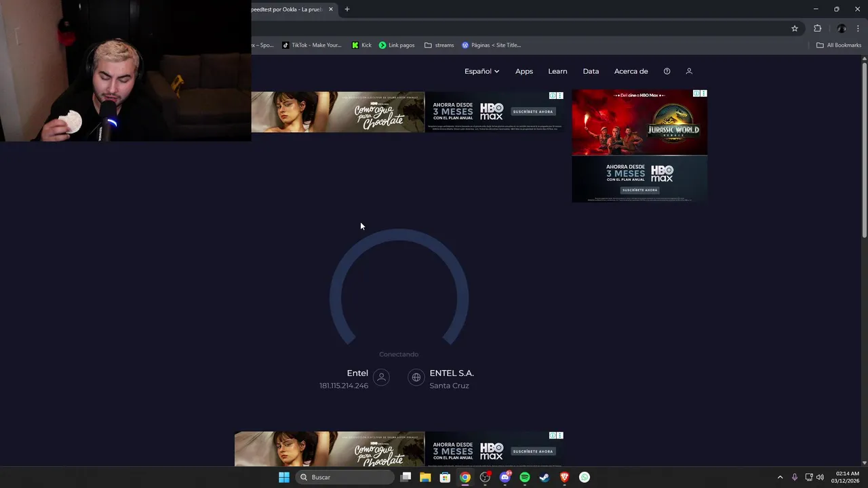This screenshot has width=868, height=488.
Task: Open Discord from the taskbar
Action: [x=505, y=477]
